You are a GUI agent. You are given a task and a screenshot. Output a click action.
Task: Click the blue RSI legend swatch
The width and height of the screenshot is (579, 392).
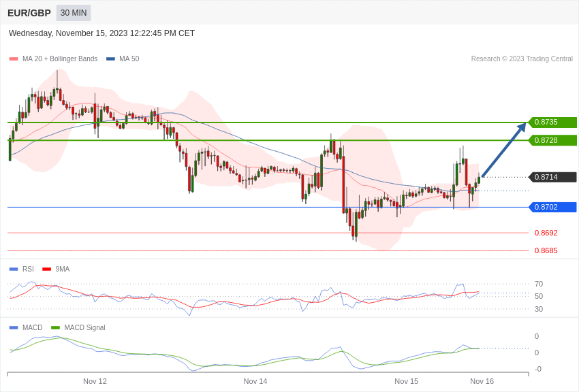[x=14, y=269]
